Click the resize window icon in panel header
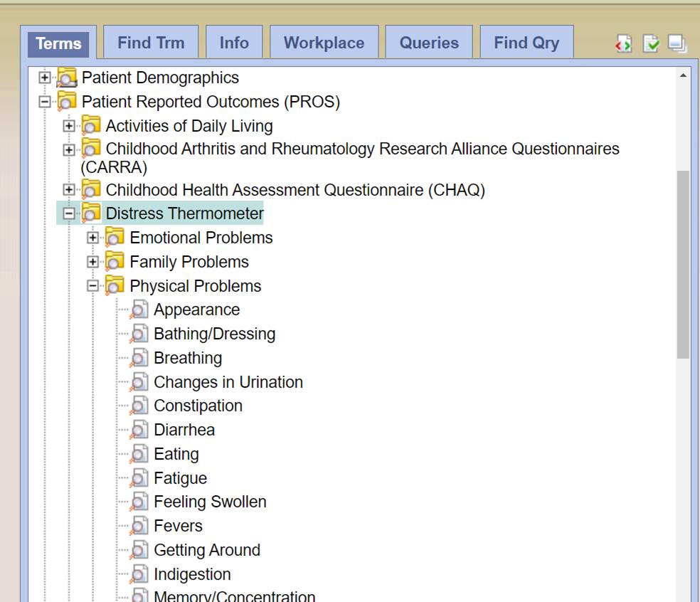The height and width of the screenshot is (602, 700). (677, 44)
